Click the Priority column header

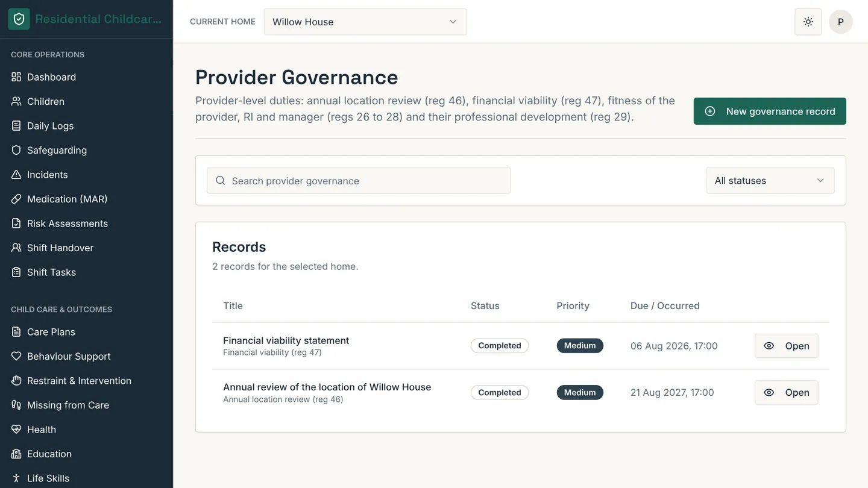pos(573,305)
